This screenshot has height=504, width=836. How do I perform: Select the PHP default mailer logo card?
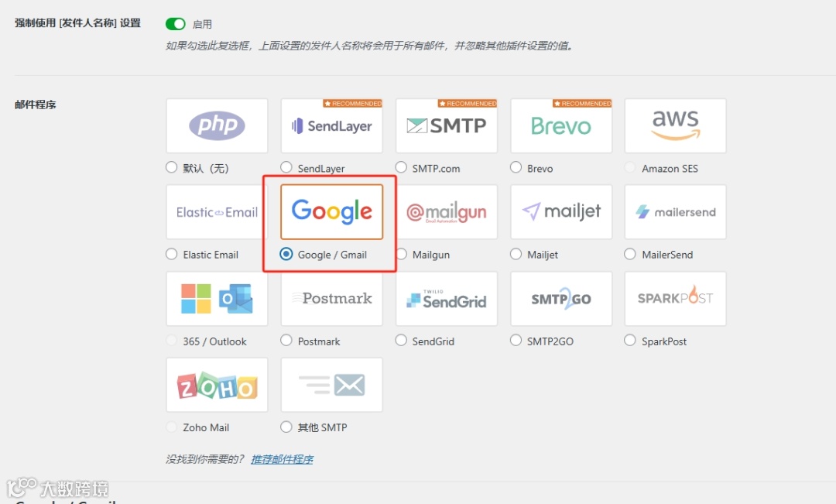pos(217,126)
